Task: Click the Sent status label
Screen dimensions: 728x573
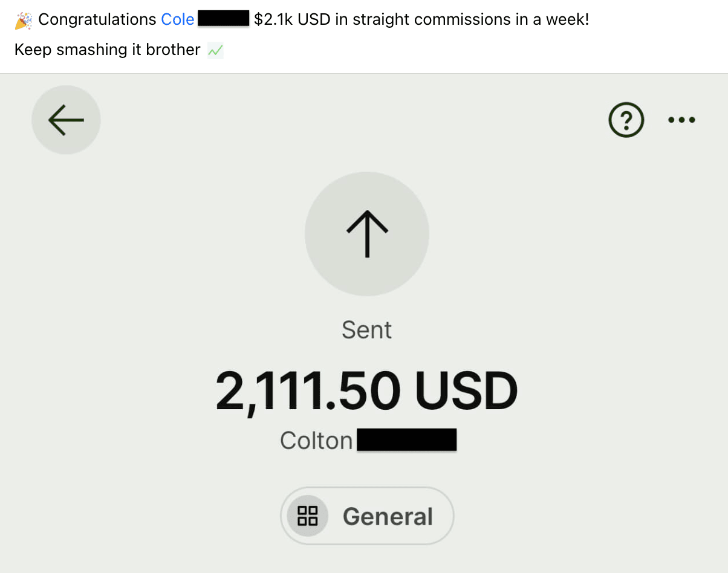Action: [367, 329]
